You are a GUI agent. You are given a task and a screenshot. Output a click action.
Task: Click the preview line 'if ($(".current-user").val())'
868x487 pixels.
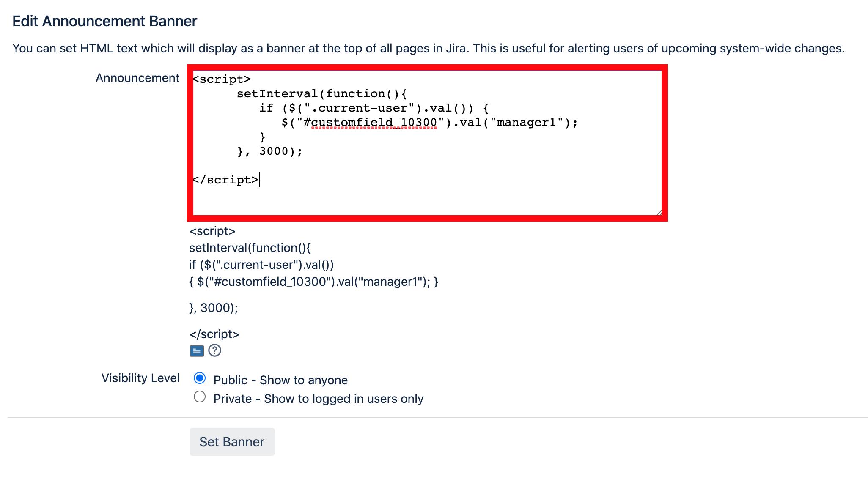pyautogui.click(x=261, y=265)
